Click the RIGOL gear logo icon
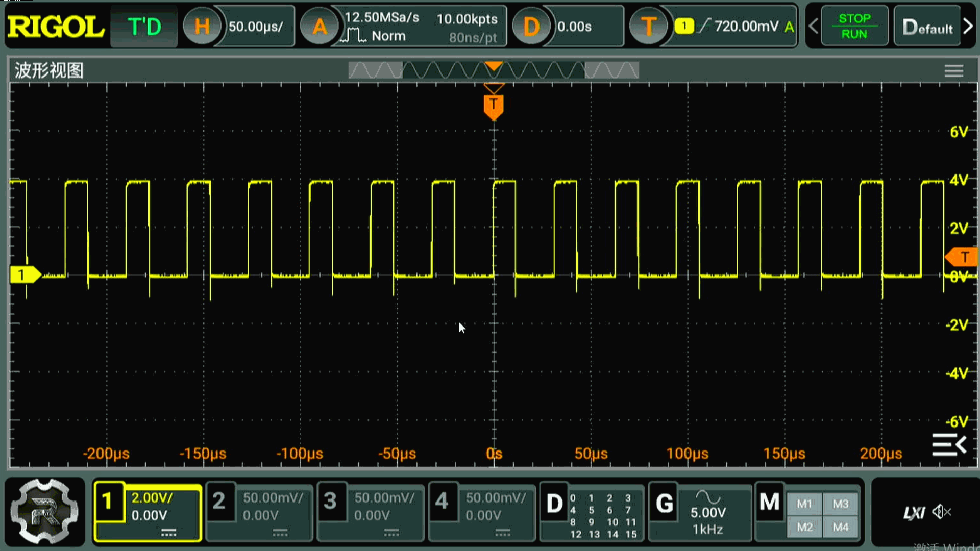 (44, 512)
